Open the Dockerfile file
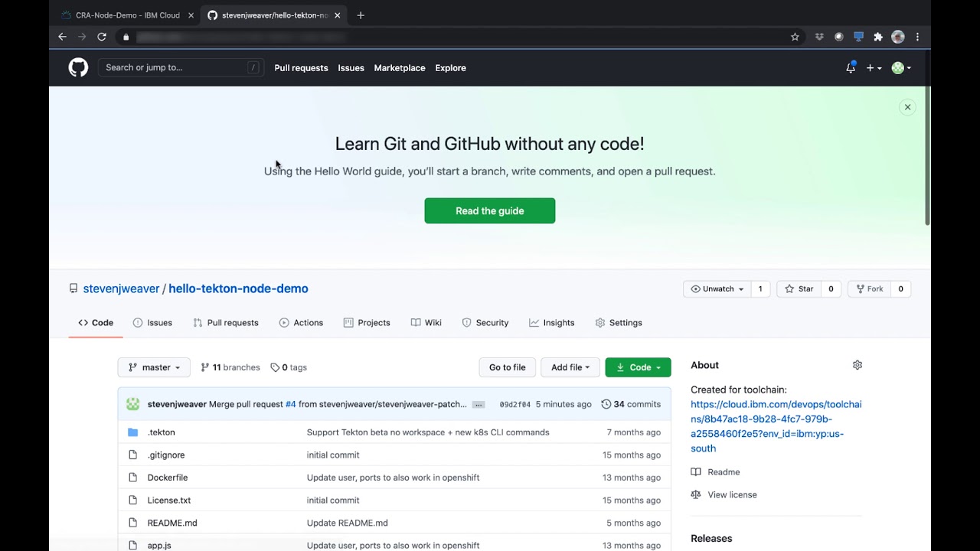The width and height of the screenshot is (980, 551). (x=168, y=478)
